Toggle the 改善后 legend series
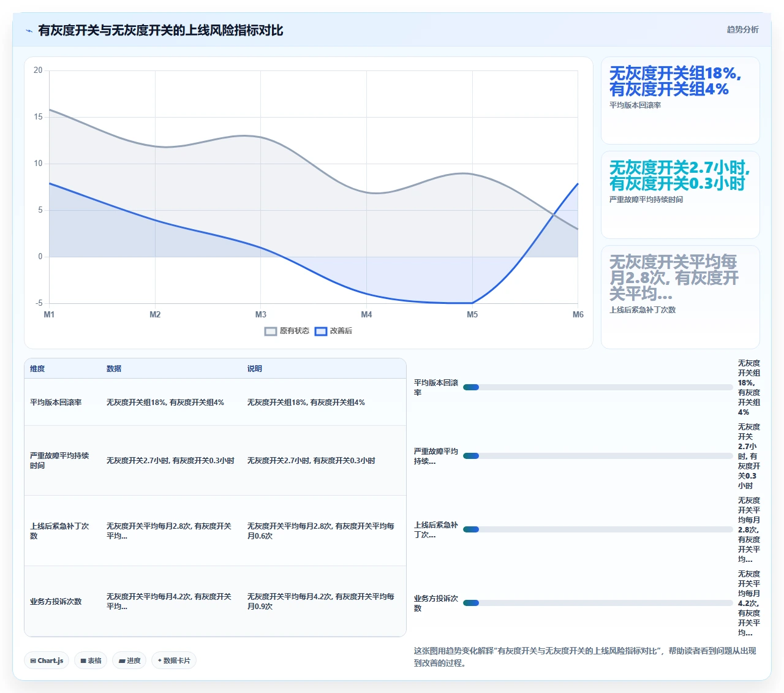The image size is (784, 693). (x=334, y=331)
